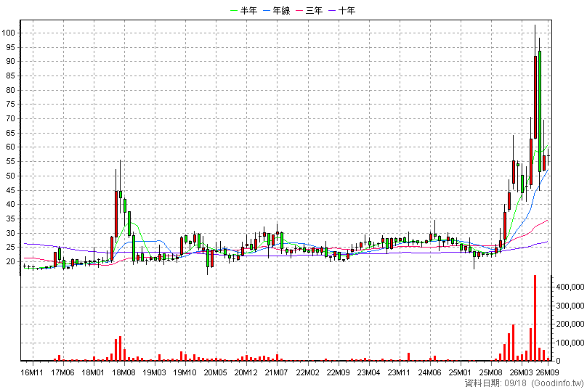
Task: Click the 20M05 date label
Action: (216, 372)
